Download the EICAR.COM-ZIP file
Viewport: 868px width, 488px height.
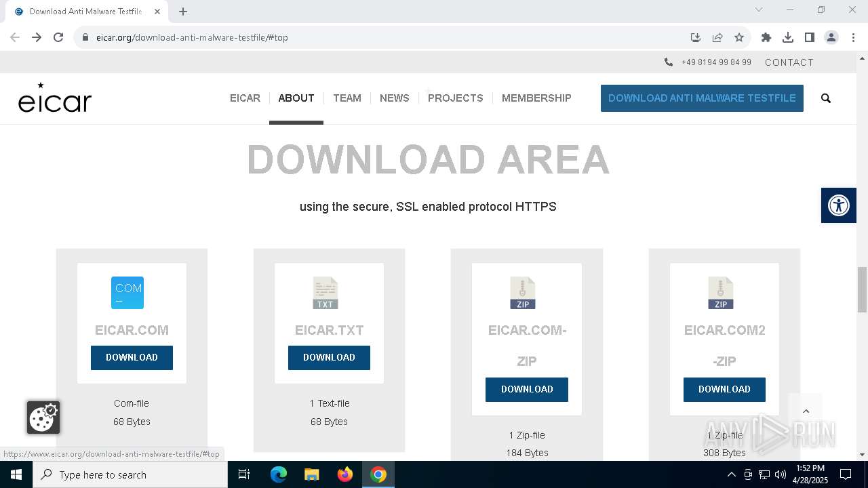coord(527,390)
